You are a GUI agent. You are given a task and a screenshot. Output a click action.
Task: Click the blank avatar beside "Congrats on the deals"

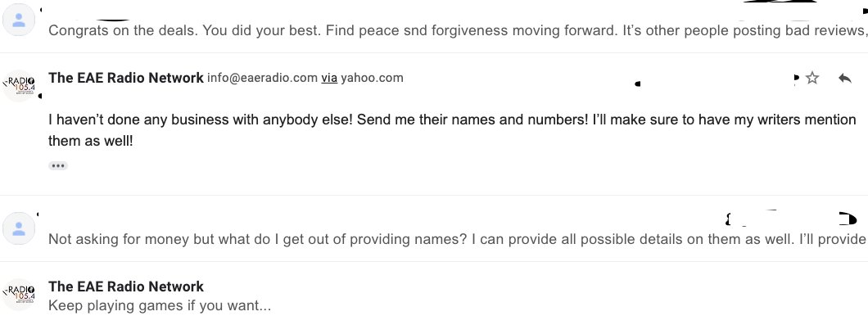(19, 20)
